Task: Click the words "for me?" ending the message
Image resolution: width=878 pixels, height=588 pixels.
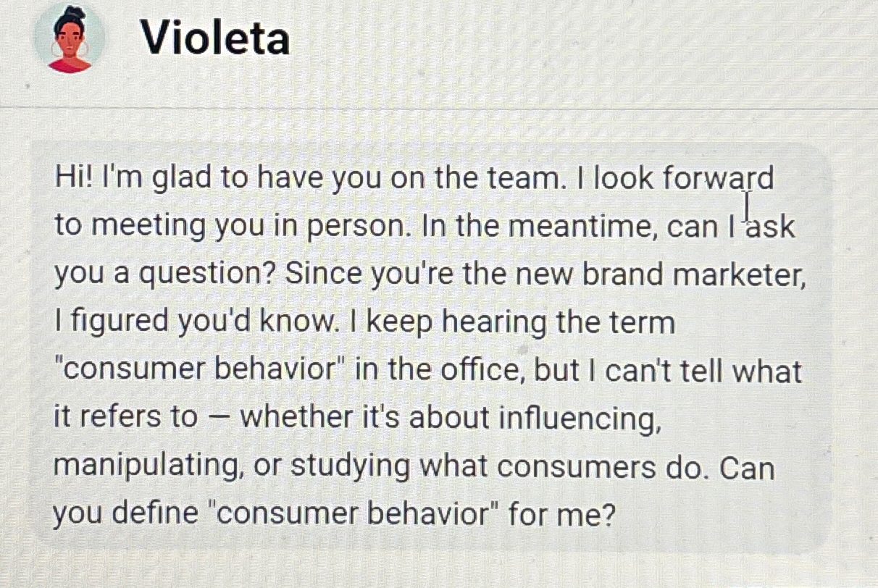Action: (561, 515)
